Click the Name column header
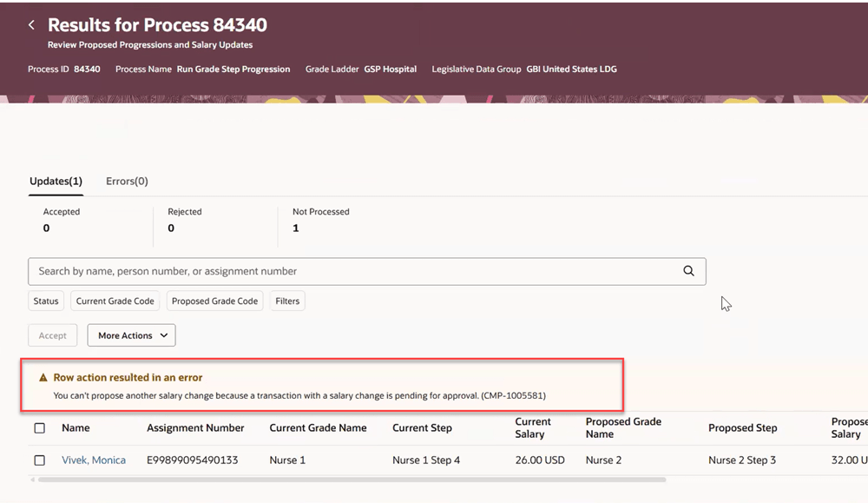The height and width of the screenshot is (503, 868). pos(76,427)
